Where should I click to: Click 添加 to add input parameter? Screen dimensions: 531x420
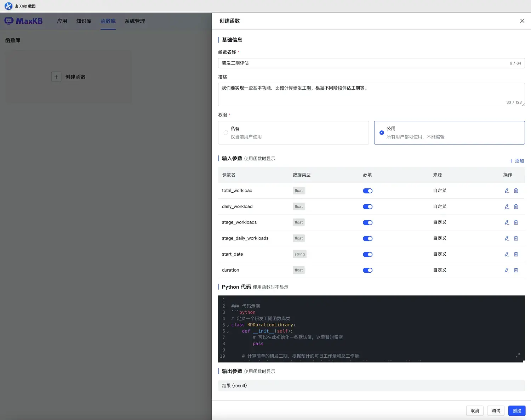pyautogui.click(x=516, y=161)
